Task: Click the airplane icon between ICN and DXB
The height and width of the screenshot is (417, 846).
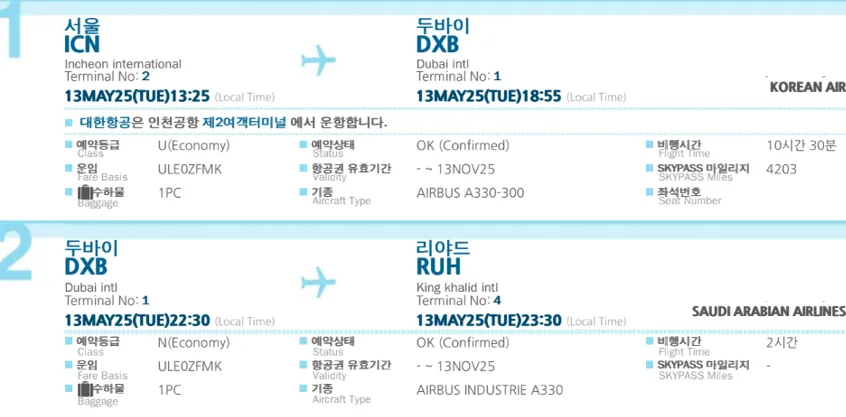Action: point(318,60)
